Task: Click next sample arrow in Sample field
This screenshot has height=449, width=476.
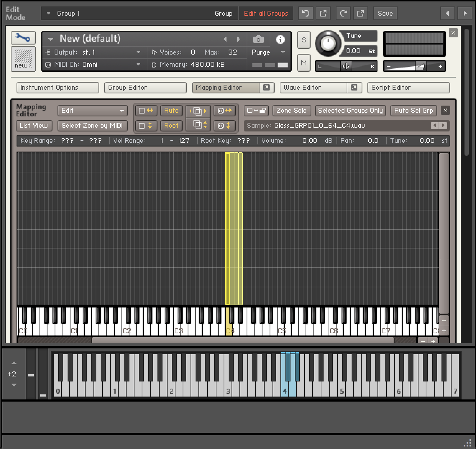Action: [x=443, y=126]
